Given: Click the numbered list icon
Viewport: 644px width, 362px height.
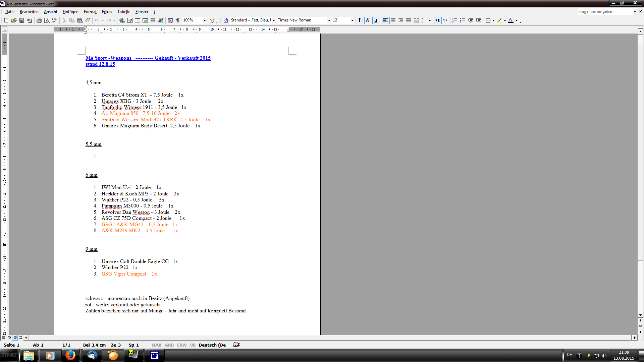Looking at the screenshot, I should click(455, 20).
